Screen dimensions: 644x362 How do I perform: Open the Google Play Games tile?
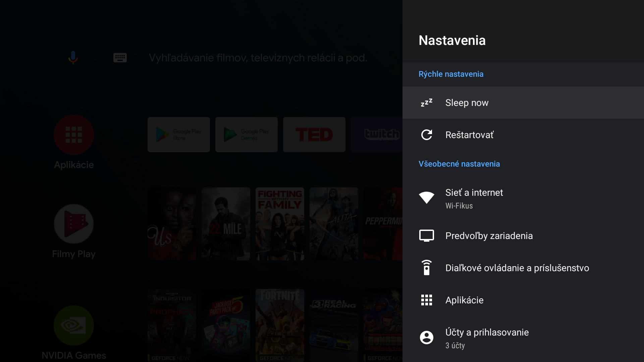[x=247, y=135]
